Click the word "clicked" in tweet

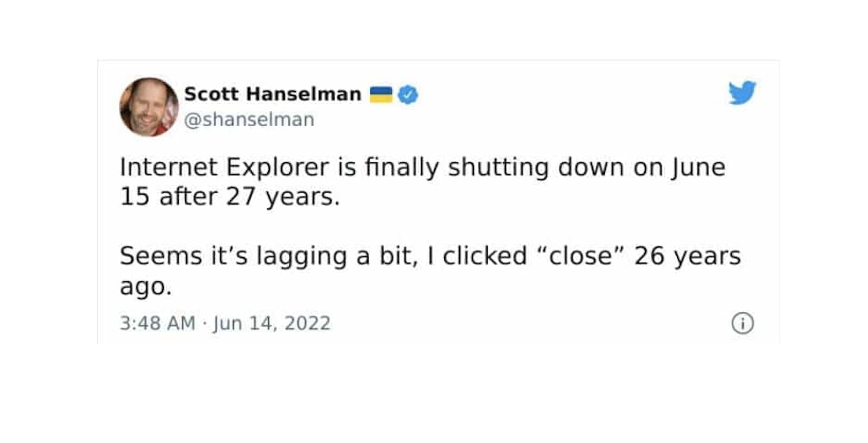(x=485, y=256)
